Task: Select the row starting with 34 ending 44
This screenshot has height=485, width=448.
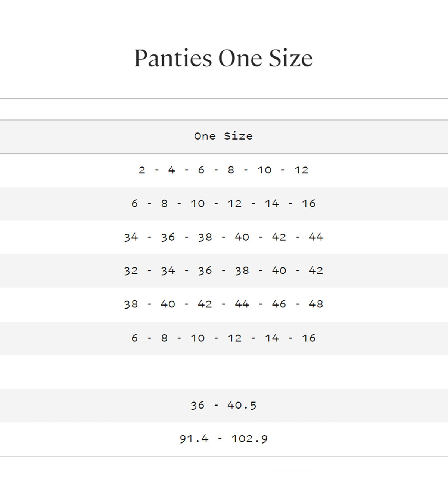Action: (223, 237)
